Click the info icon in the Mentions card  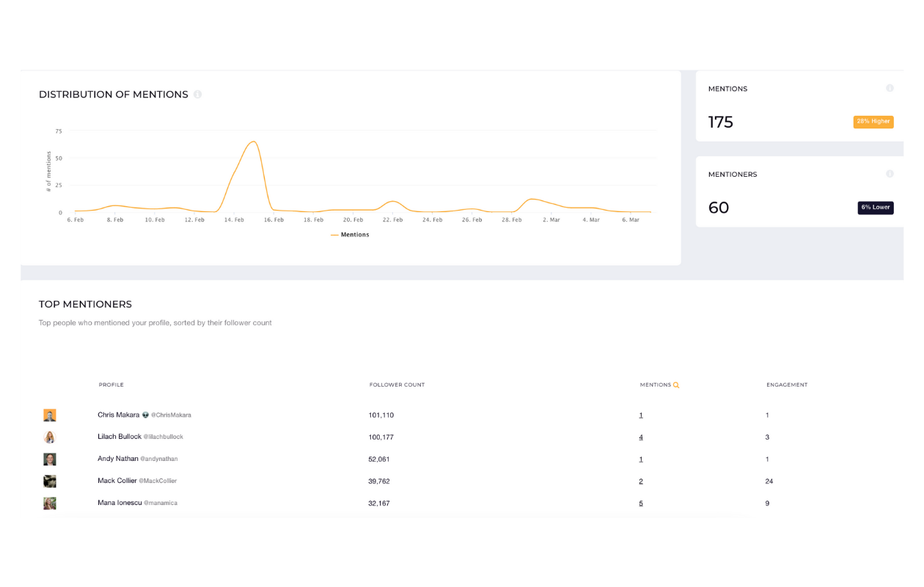(890, 88)
